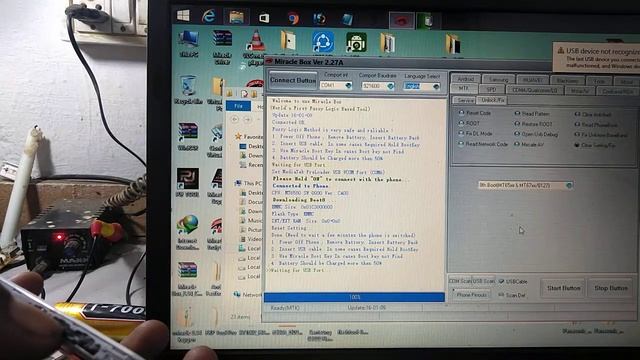Open Google Chrome from the taskbar
Viewport: 640px width, 360px height.
click(x=293, y=19)
